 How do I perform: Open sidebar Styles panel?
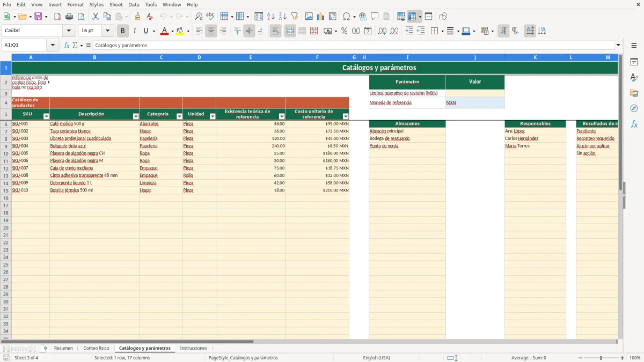tap(634, 78)
